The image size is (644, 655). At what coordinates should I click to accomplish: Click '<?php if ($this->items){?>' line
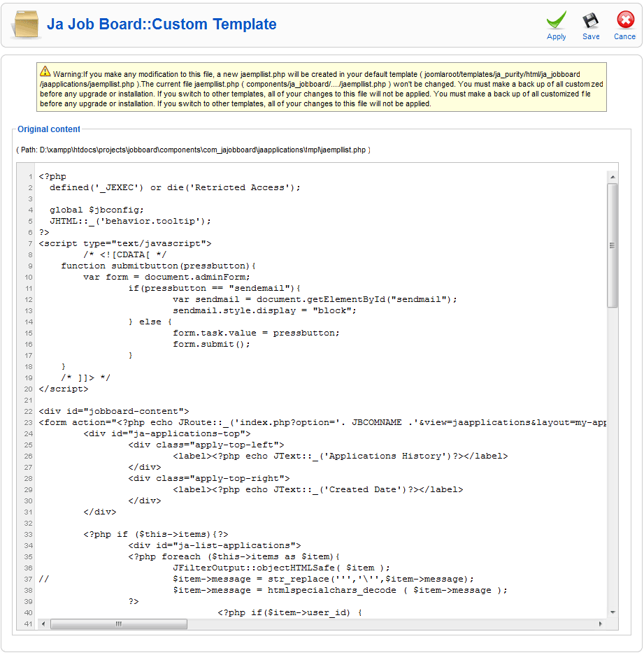pyautogui.click(x=156, y=534)
